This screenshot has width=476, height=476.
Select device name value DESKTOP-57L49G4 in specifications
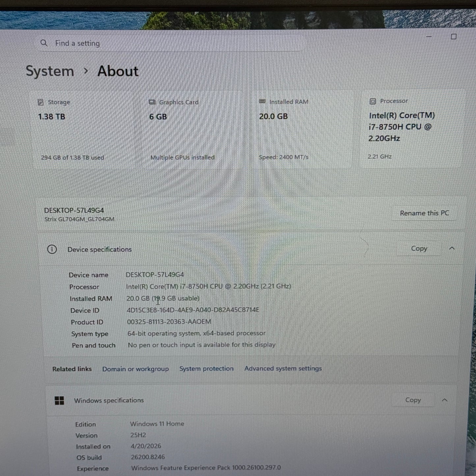tap(155, 275)
